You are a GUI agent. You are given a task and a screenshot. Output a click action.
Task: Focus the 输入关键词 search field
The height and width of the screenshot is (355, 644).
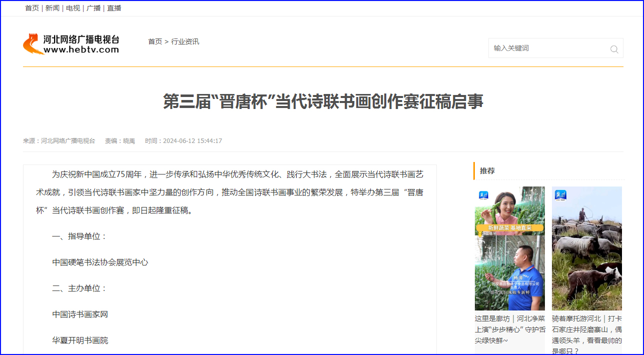549,48
